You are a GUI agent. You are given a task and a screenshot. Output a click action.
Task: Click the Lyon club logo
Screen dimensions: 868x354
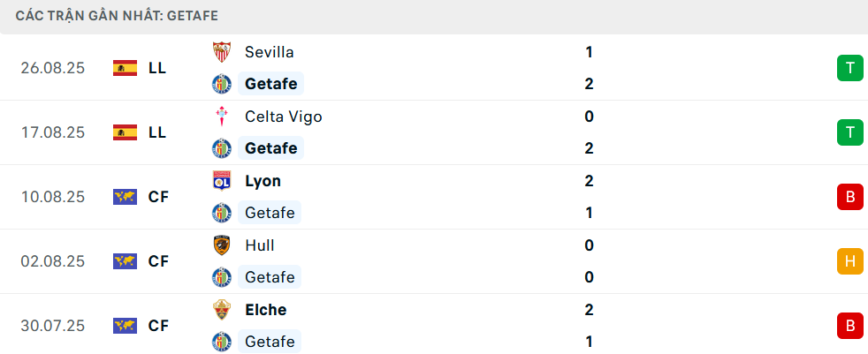pos(221,181)
